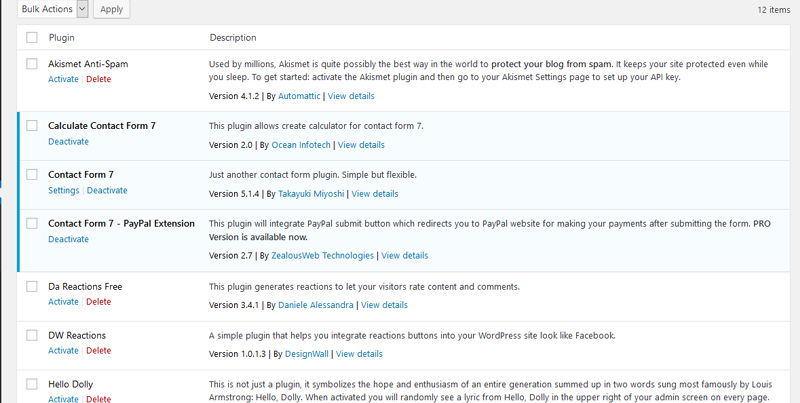Delete the Hello Dolly plugin

(98, 399)
